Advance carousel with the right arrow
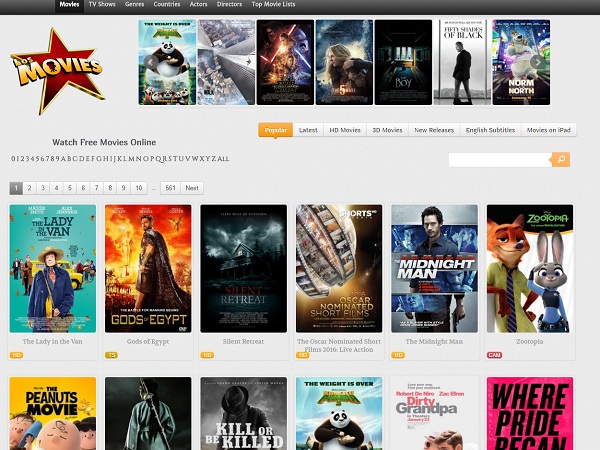The height and width of the screenshot is (450, 600). (538, 62)
